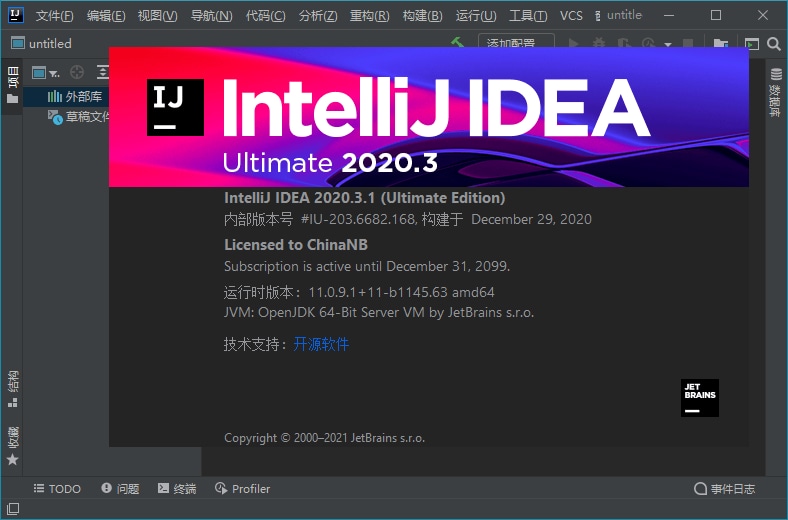Open the 构建(B) menu
This screenshot has width=788, height=520.
[423, 16]
